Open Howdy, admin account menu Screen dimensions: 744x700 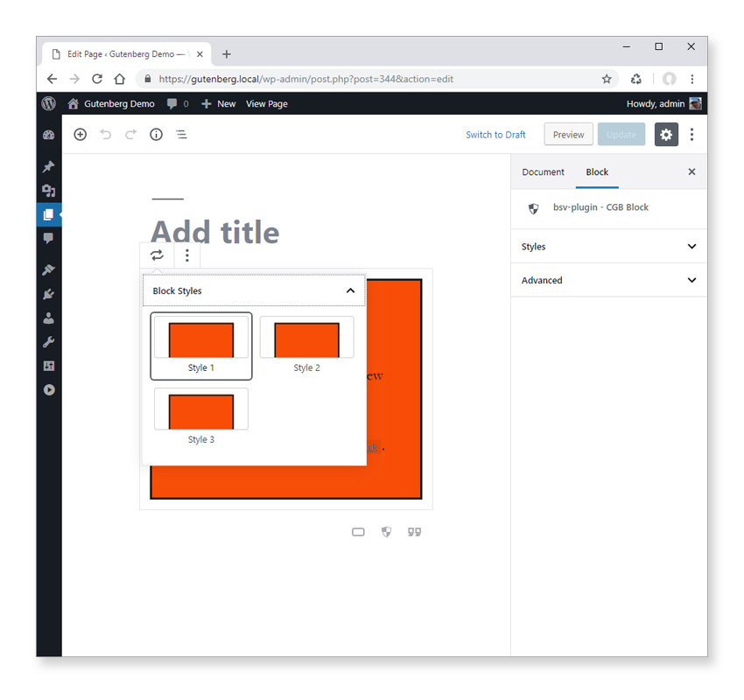663,103
